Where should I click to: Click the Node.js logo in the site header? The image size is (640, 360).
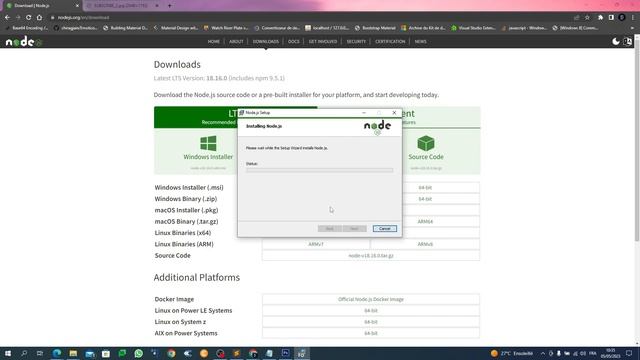point(23,41)
